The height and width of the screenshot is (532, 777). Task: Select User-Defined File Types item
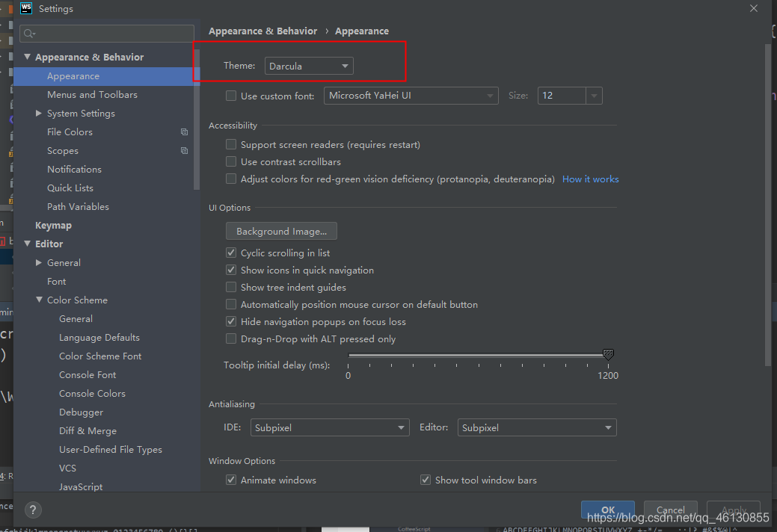pos(111,450)
